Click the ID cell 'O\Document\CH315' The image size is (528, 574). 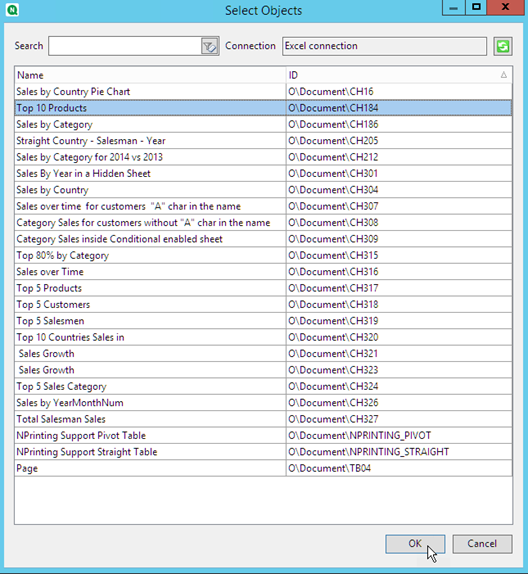tap(399, 256)
